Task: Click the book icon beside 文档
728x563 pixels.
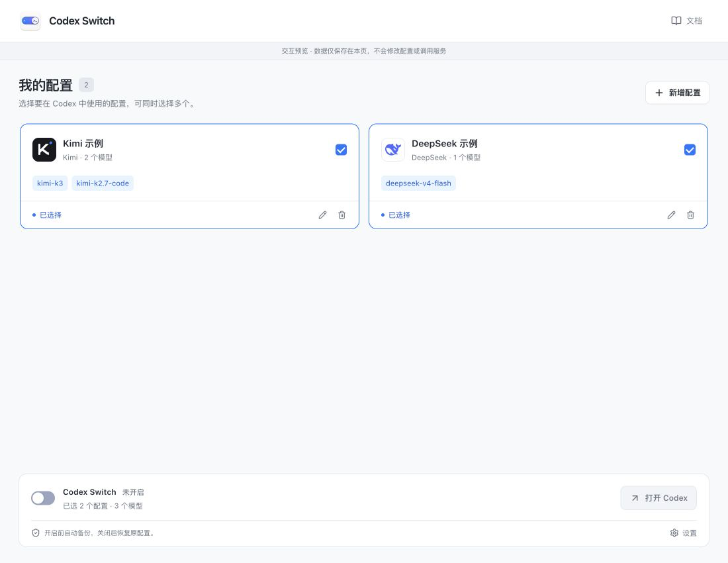Action: click(676, 21)
